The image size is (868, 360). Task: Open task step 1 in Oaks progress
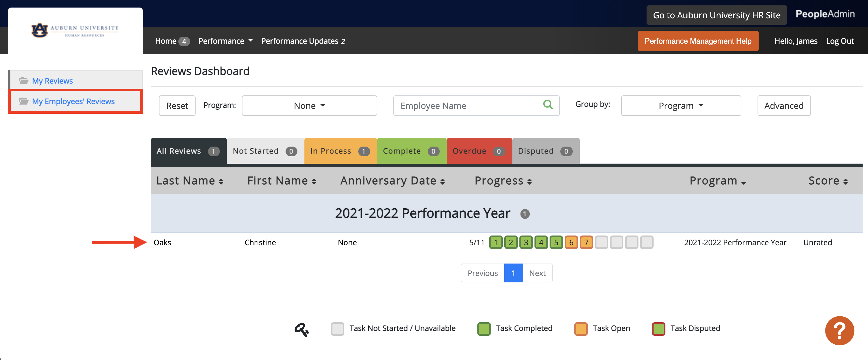coord(496,242)
